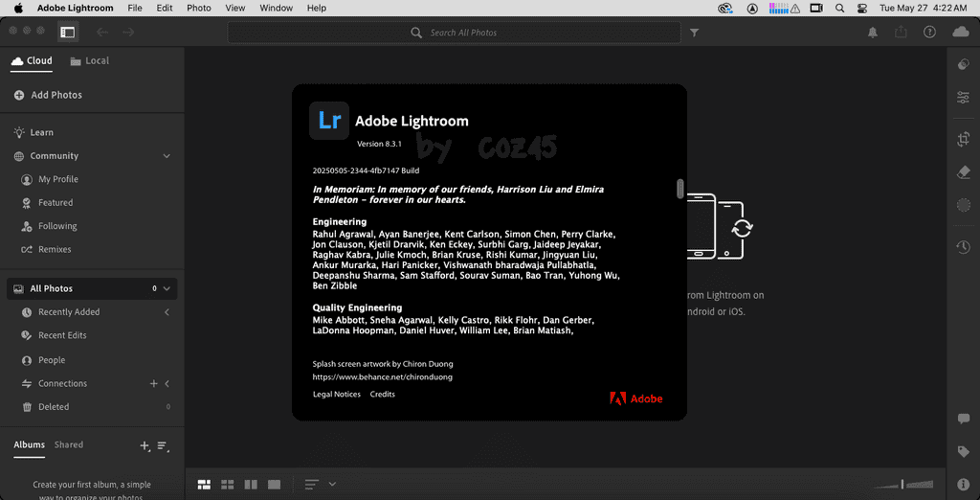Open the File menu
Image resolution: width=980 pixels, height=500 pixels.
click(x=134, y=8)
